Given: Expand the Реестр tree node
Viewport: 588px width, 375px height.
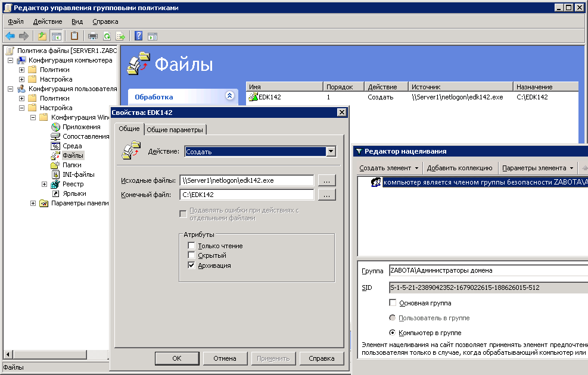Looking at the screenshot, I should pyautogui.click(x=45, y=184).
